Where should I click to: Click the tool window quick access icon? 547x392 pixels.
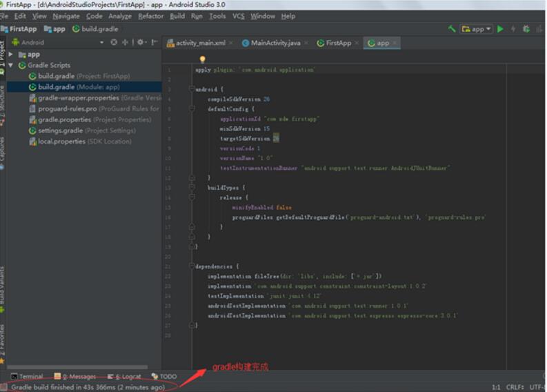(3, 386)
